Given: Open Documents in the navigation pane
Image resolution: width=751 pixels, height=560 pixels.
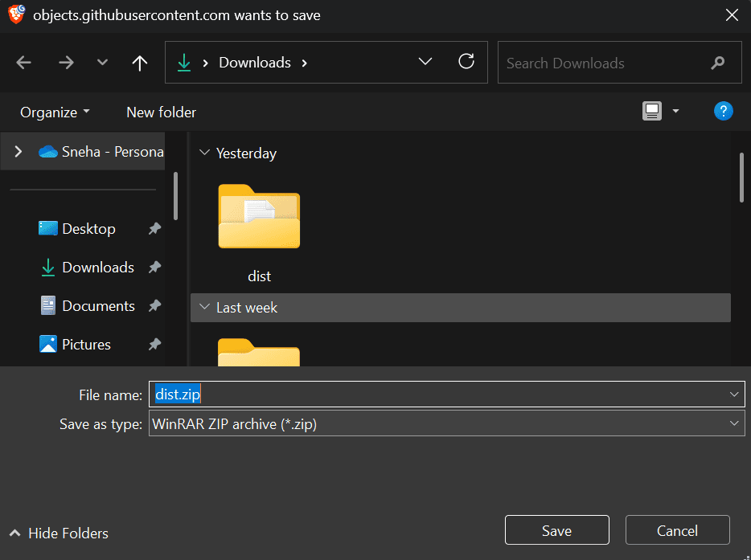Looking at the screenshot, I should tap(88, 306).
